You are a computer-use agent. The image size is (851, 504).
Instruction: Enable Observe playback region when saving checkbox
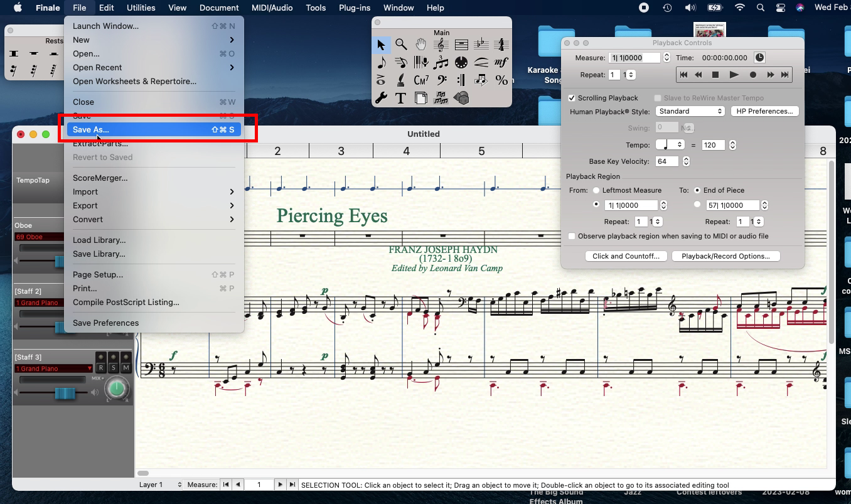(572, 237)
